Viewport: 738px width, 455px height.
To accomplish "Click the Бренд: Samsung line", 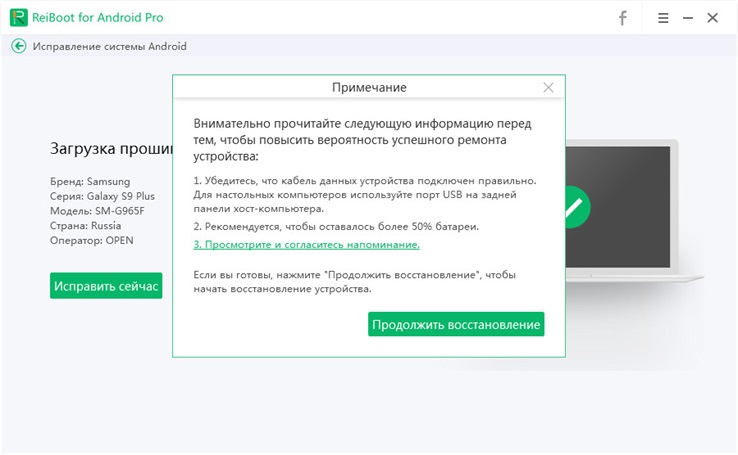I will (x=90, y=181).
